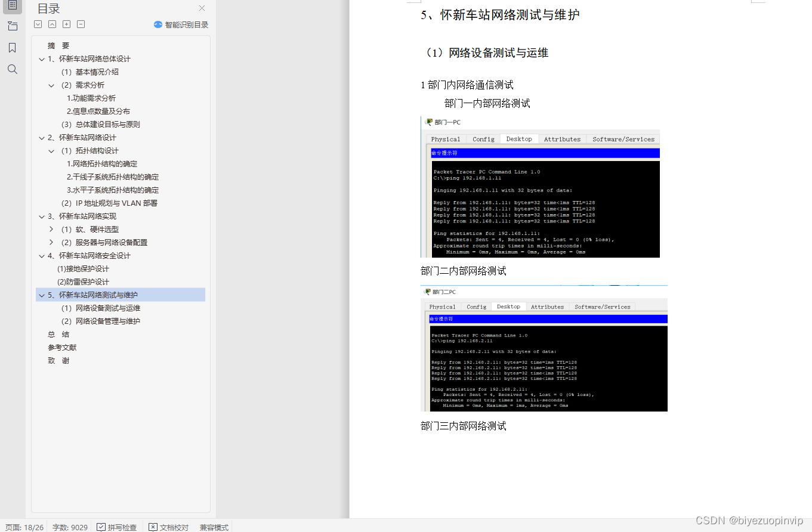Screen dimensions: 812x532
Task: Click the caption 部门二内部网络测试
Action: tap(464, 271)
